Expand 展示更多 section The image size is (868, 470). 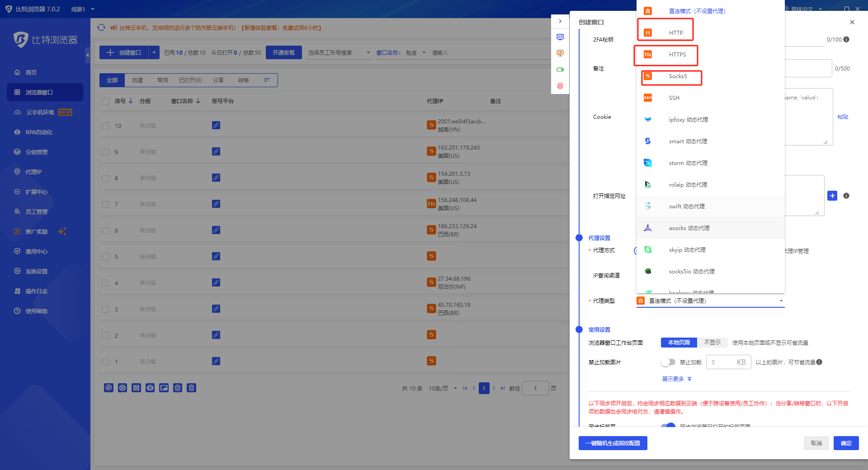tap(677, 379)
